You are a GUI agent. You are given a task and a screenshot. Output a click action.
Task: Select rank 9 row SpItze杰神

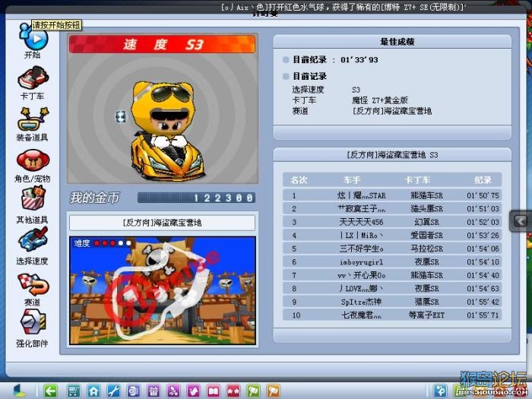(x=392, y=302)
